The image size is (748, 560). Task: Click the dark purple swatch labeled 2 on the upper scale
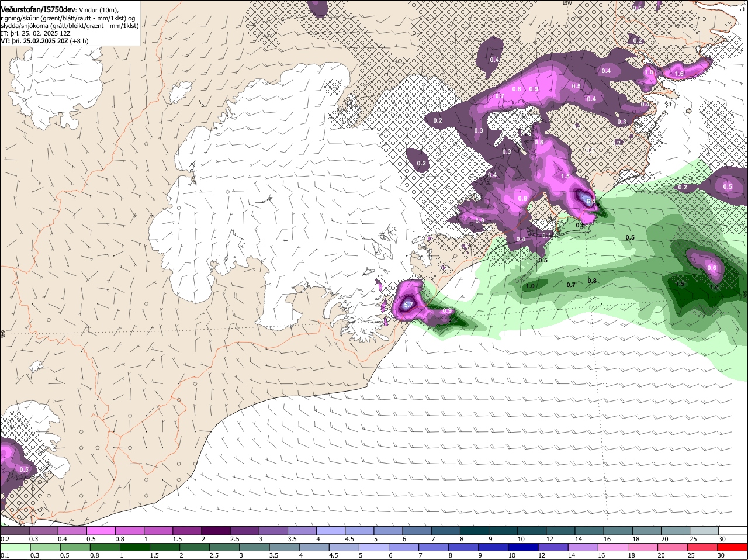216,531
